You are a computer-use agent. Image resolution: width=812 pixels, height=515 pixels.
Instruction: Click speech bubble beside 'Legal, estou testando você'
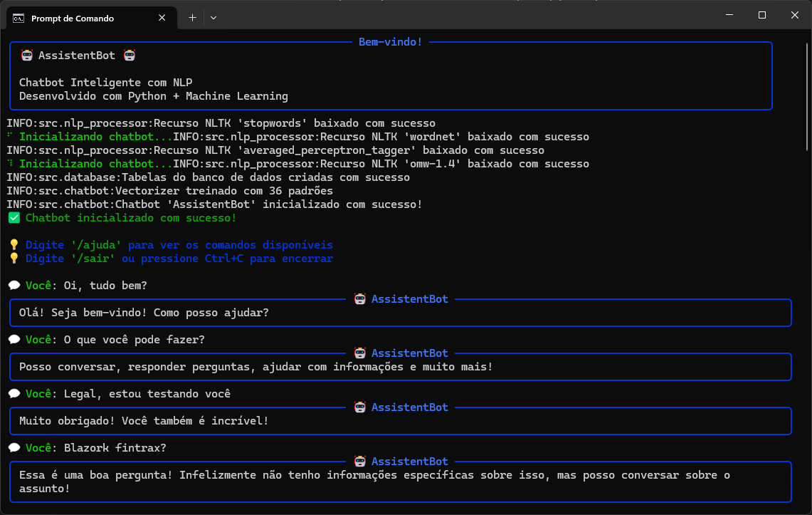click(14, 394)
